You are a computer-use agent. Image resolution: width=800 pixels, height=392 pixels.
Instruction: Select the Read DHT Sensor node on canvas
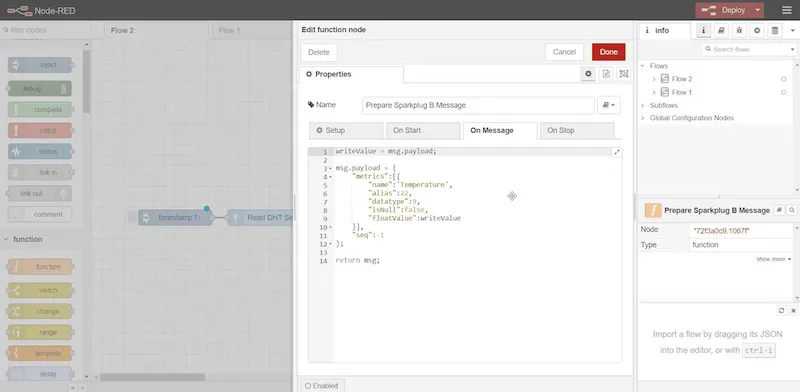click(260, 217)
